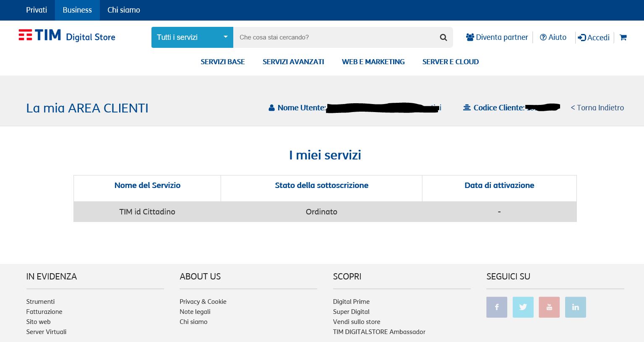644x342 pixels.
Task: Open the SERVIZI BASE menu
Action: tap(222, 62)
